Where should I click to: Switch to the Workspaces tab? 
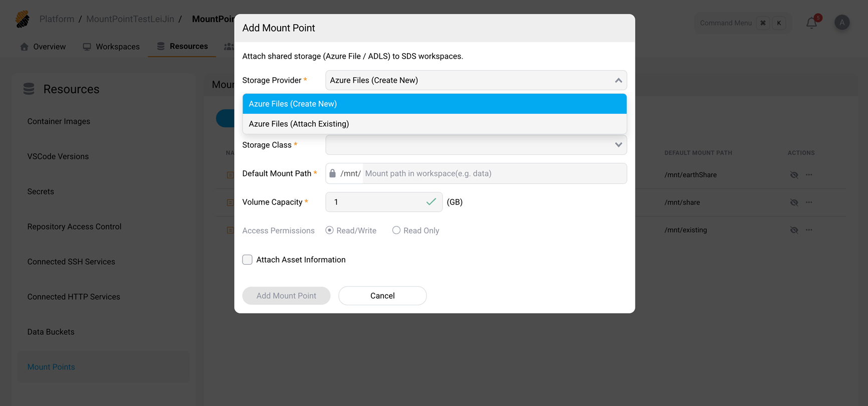tap(111, 47)
